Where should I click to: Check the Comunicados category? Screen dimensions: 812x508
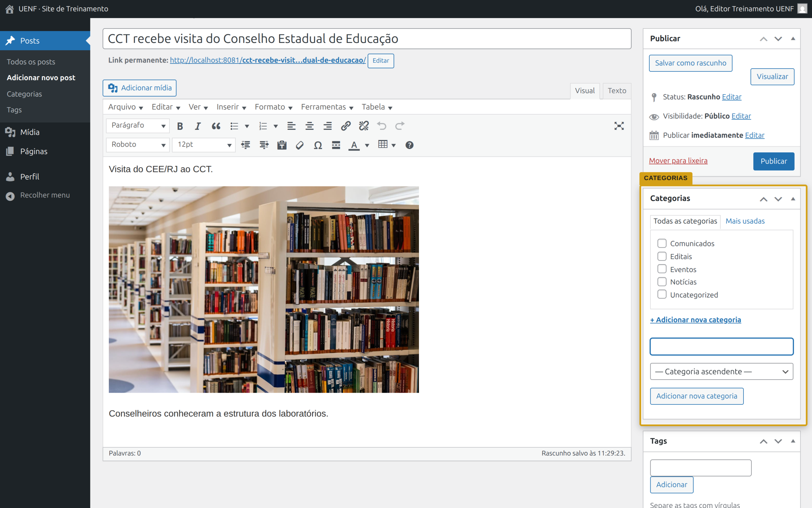pos(662,243)
